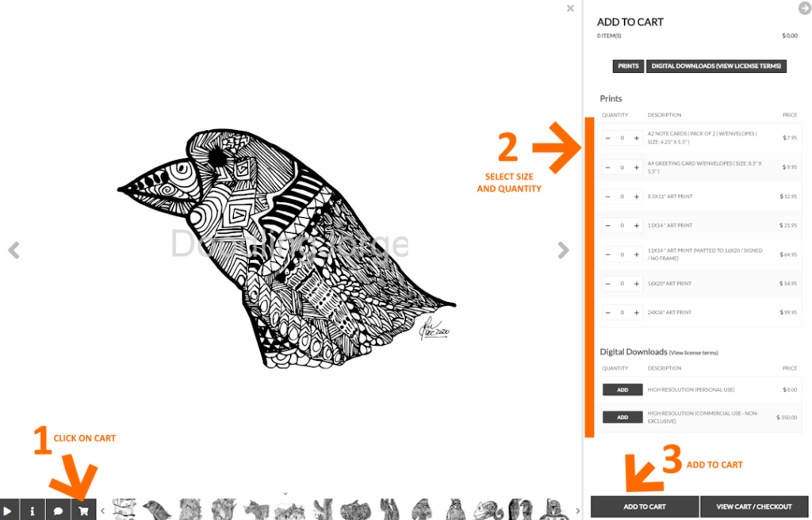Switch to Digital Downloads tab
812x520 pixels.
pos(716,67)
